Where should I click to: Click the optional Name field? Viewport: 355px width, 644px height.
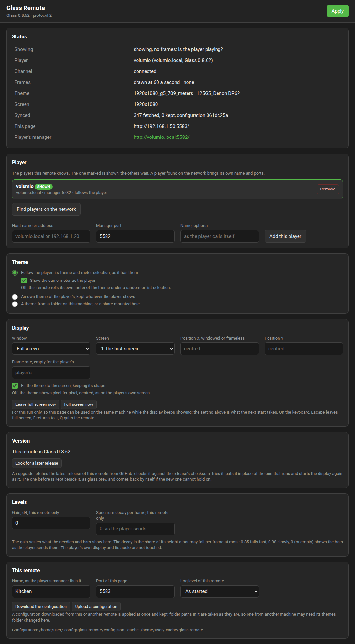(x=219, y=236)
